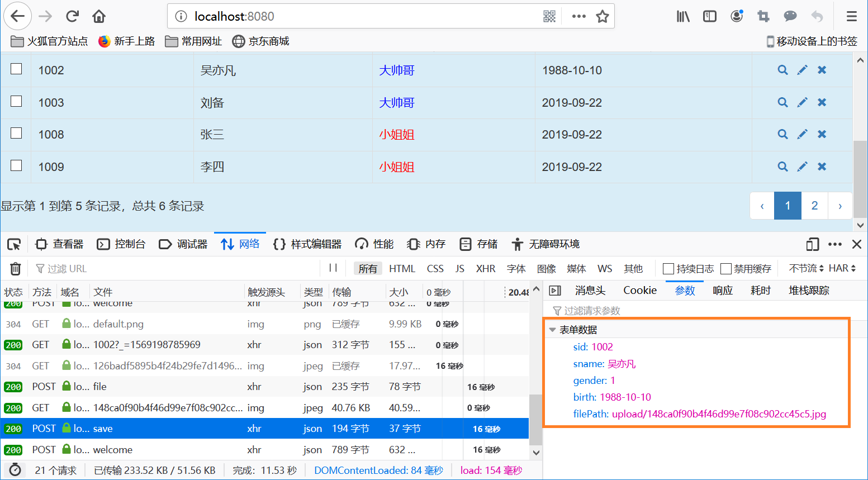The width and height of the screenshot is (868, 480).
Task: Switch to 查看器 inspector tab
Action: [x=59, y=244]
